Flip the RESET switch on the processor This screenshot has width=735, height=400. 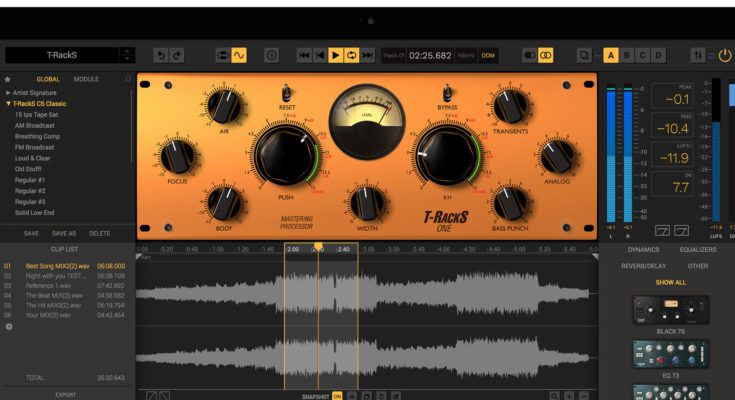(287, 91)
